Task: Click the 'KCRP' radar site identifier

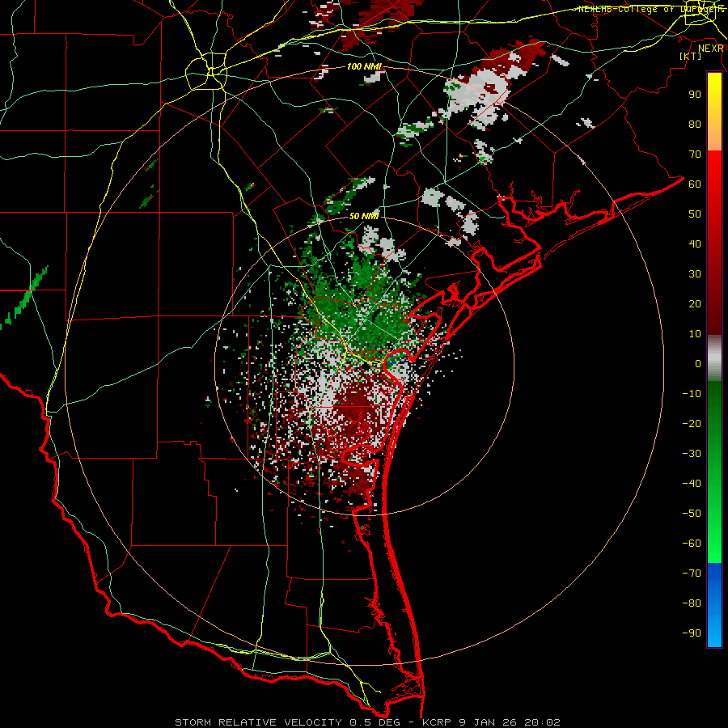Action: click(437, 722)
